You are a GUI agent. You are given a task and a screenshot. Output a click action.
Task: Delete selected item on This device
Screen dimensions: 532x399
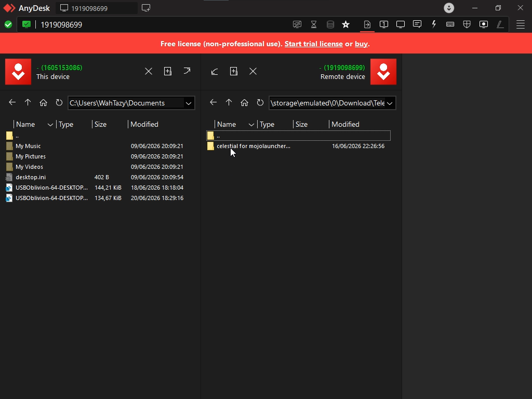149,71
